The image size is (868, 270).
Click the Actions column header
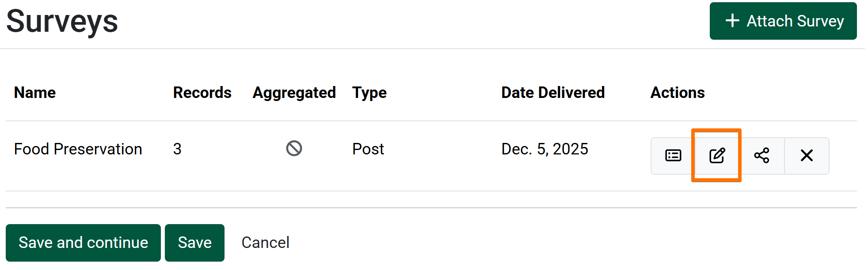[x=678, y=93]
